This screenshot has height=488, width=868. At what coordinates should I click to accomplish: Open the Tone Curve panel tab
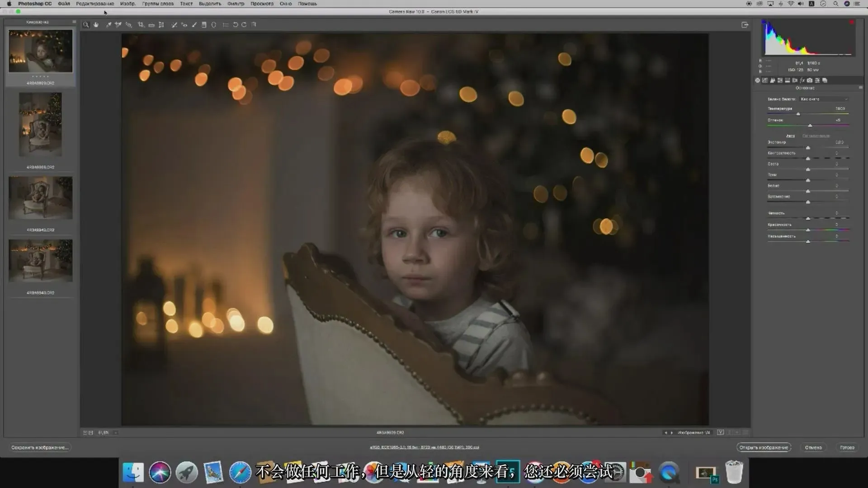tap(765, 80)
